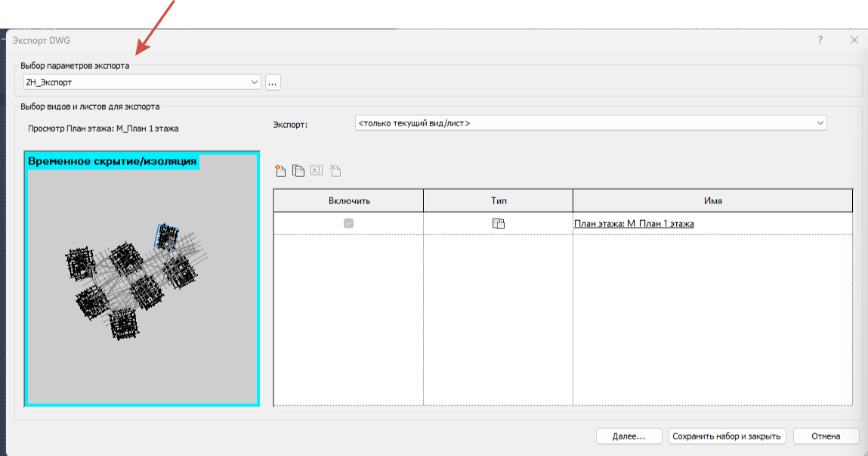This screenshot has height=456, width=868.
Task: Click the Экспорт DWG window title
Action: tap(41, 40)
